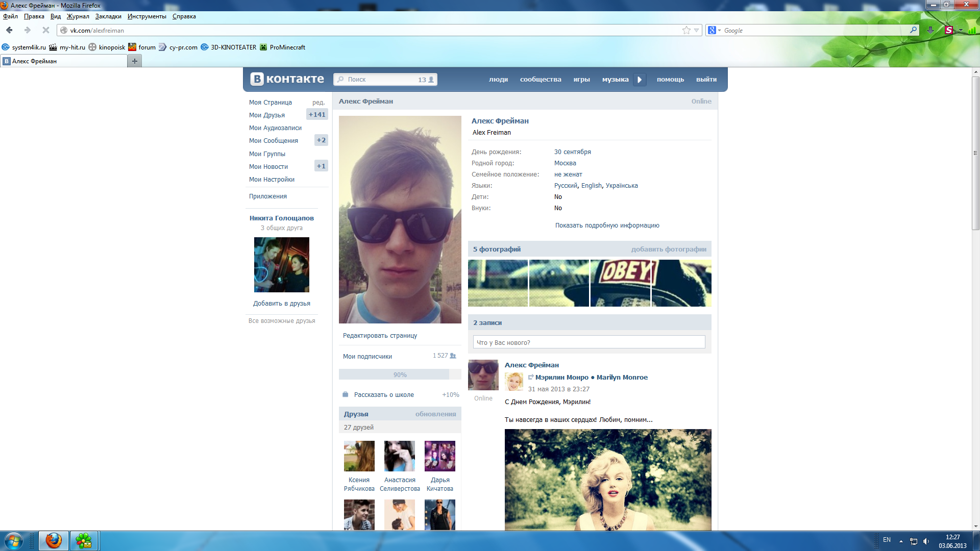
Task: Click Показать подробную информацию link
Action: [x=607, y=226]
